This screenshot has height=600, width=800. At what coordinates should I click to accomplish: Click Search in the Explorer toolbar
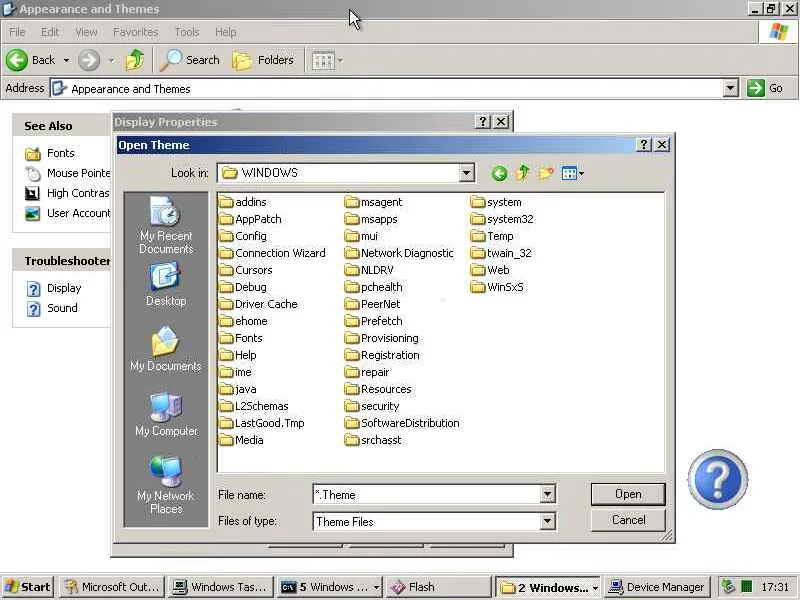189,60
